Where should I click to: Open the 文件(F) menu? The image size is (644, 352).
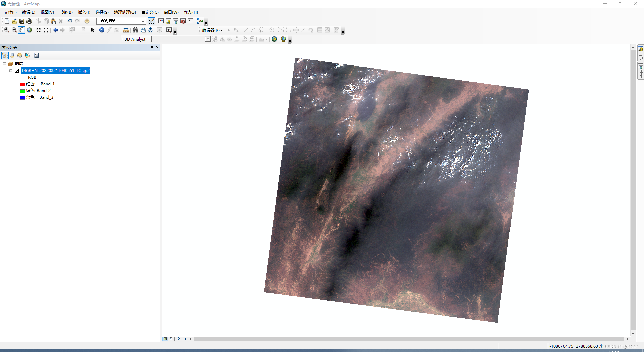10,12
